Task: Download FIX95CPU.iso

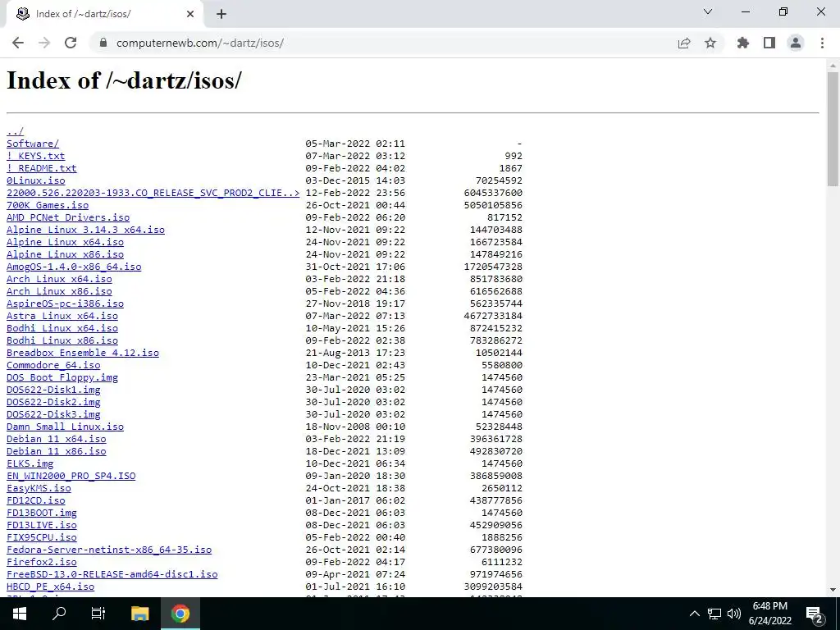Action: pos(41,538)
